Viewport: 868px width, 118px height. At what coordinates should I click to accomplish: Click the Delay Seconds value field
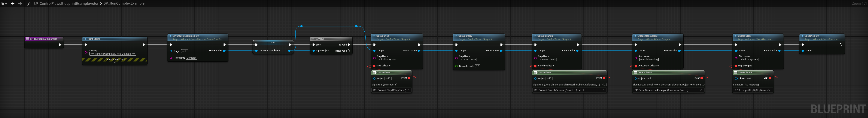(x=477, y=66)
